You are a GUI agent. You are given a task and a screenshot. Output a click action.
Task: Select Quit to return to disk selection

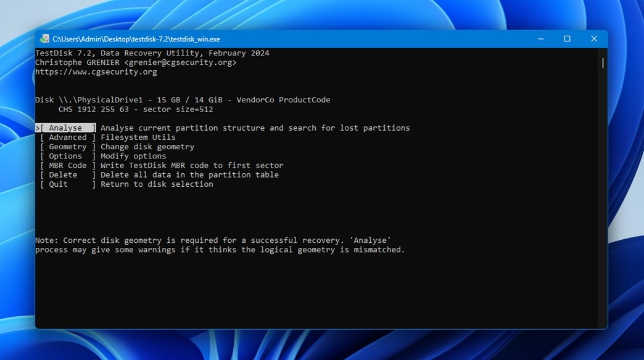(68, 184)
